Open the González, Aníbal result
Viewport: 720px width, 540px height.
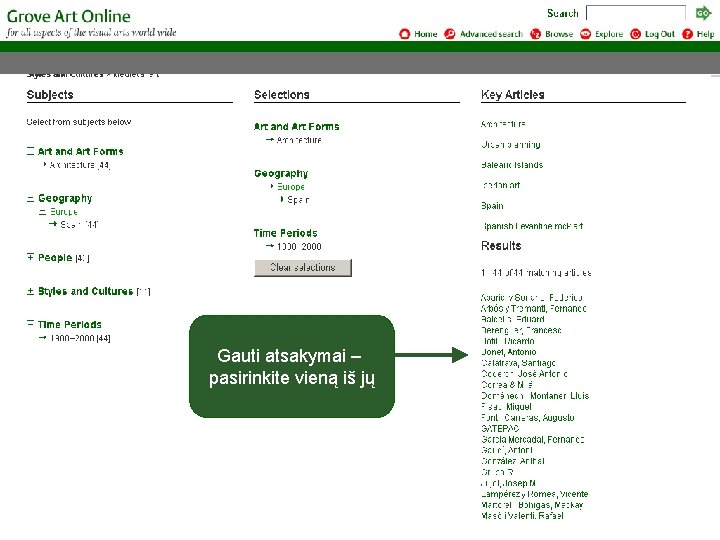pyautogui.click(x=513, y=461)
